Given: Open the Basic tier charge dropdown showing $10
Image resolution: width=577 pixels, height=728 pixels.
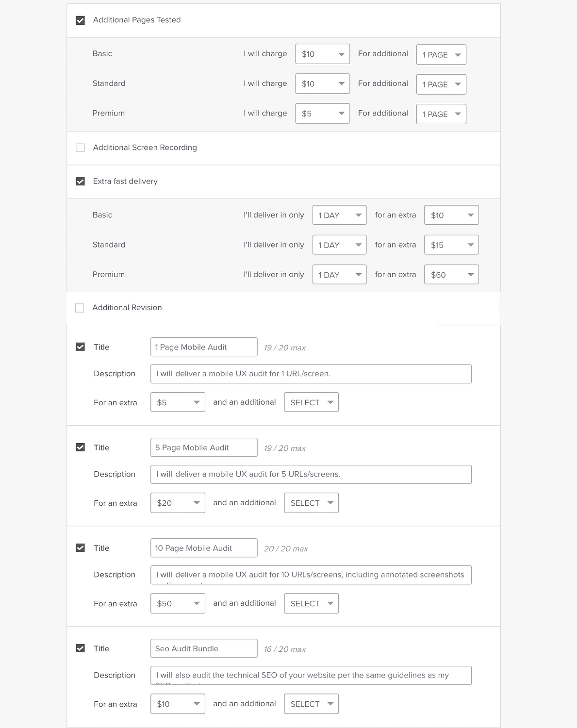Looking at the screenshot, I should tap(322, 54).
